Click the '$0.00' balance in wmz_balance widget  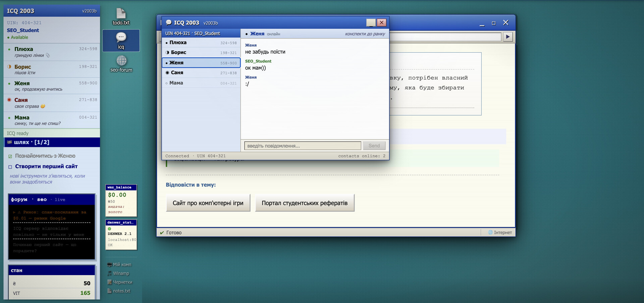click(117, 195)
